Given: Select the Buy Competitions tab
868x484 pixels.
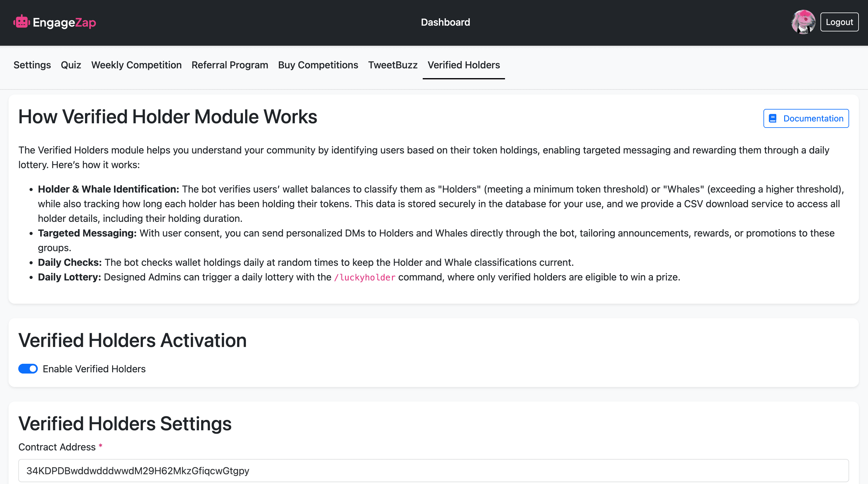Looking at the screenshot, I should [x=318, y=65].
